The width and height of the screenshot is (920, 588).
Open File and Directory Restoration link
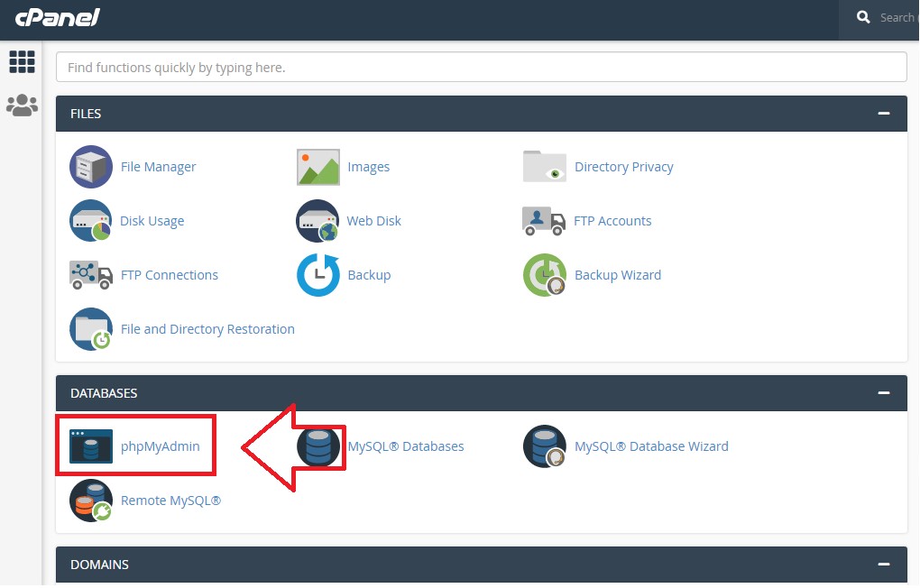(x=207, y=329)
